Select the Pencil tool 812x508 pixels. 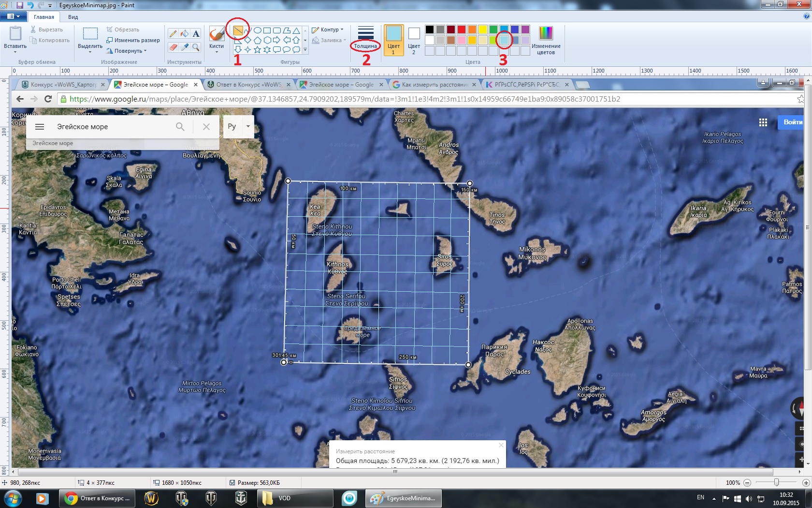[173, 33]
